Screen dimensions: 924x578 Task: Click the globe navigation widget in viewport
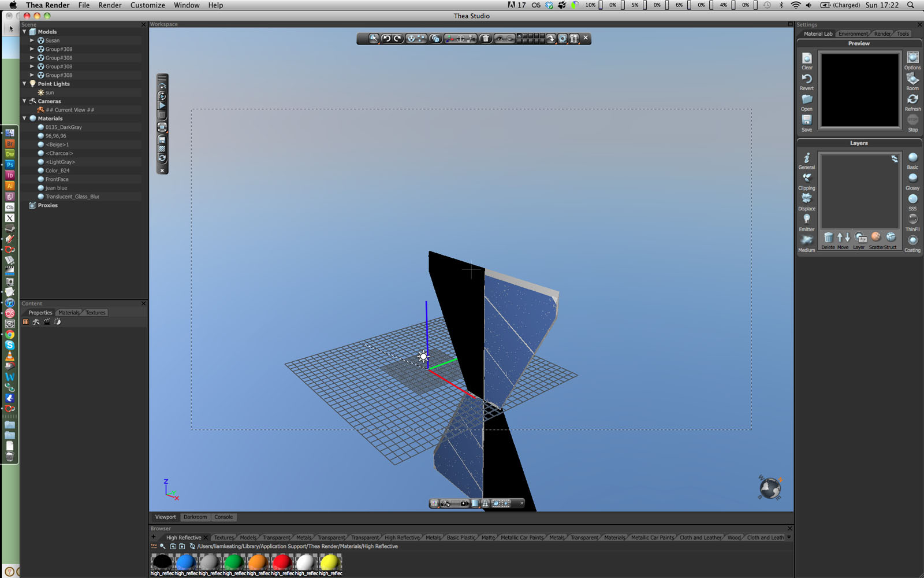click(770, 488)
